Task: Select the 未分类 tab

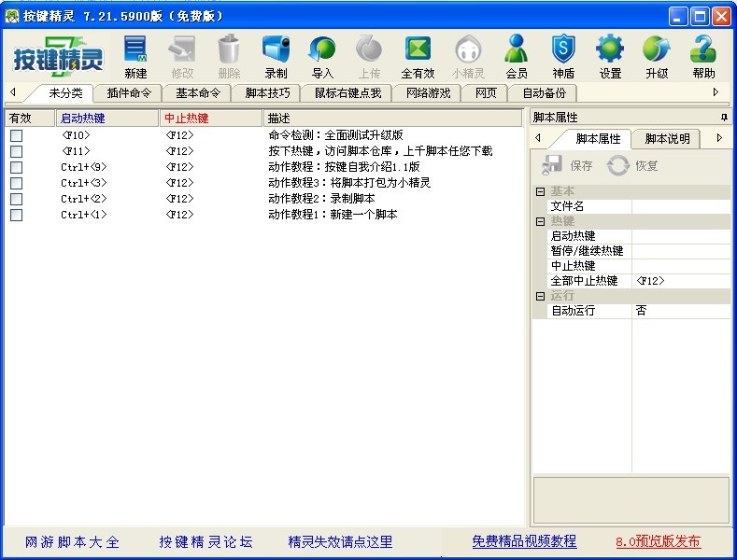Action: [x=65, y=93]
